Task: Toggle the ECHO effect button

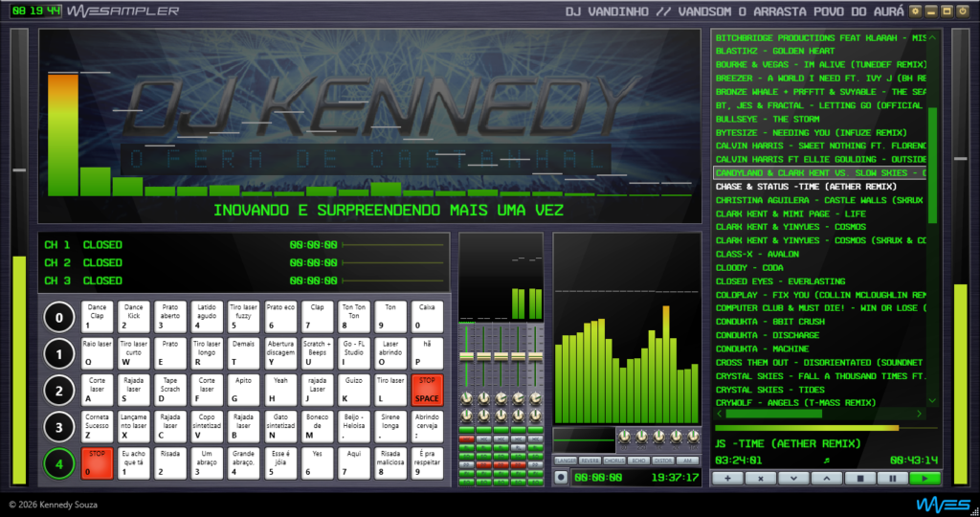Action: coord(638,460)
